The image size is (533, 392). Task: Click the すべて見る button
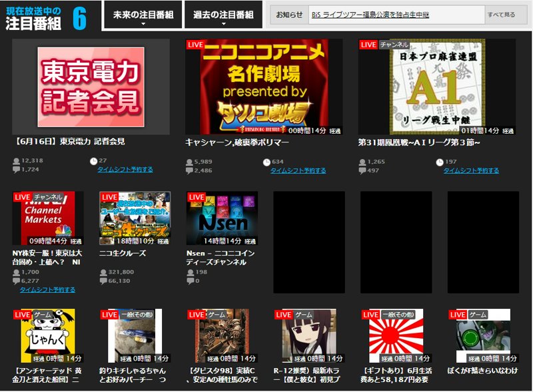point(502,15)
